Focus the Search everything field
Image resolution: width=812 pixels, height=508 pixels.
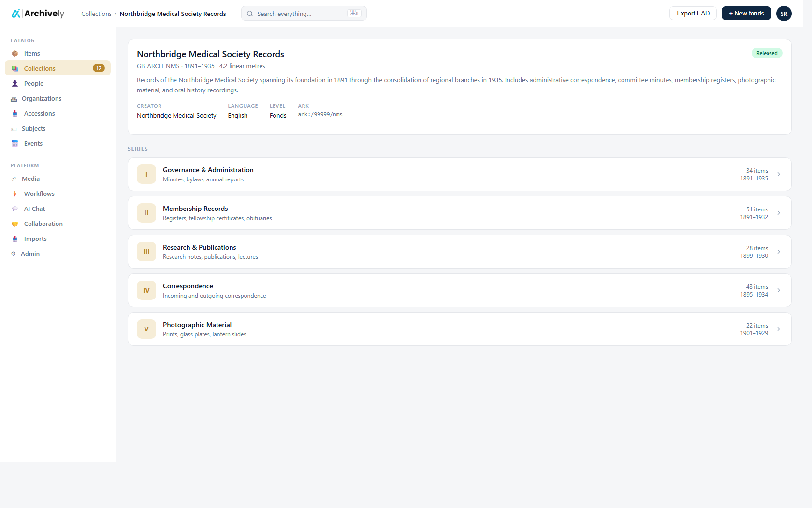(304, 14)
